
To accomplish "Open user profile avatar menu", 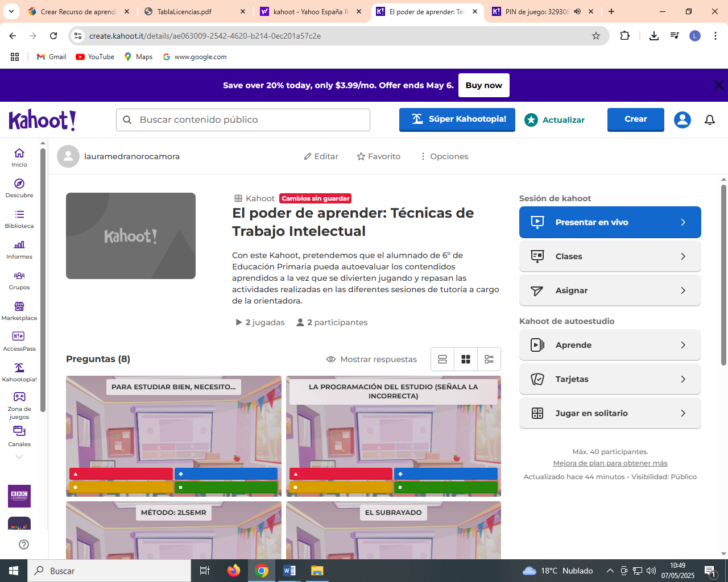I will click(682, 120).
